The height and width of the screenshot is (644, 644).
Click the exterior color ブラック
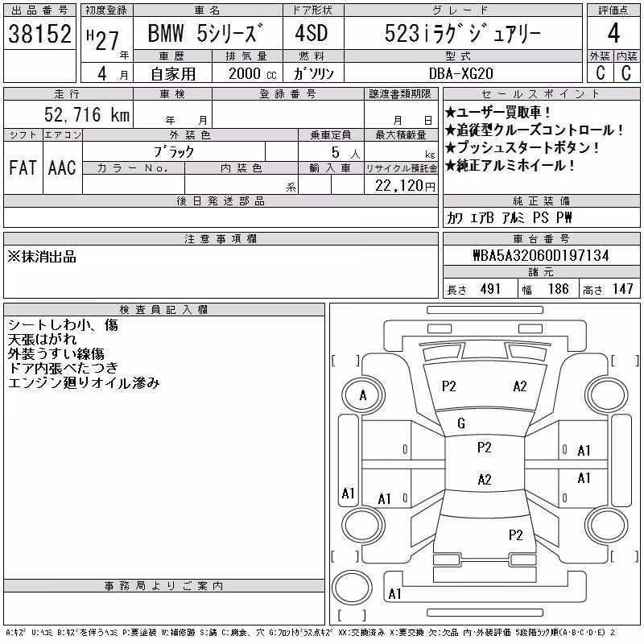coord(174,152)
